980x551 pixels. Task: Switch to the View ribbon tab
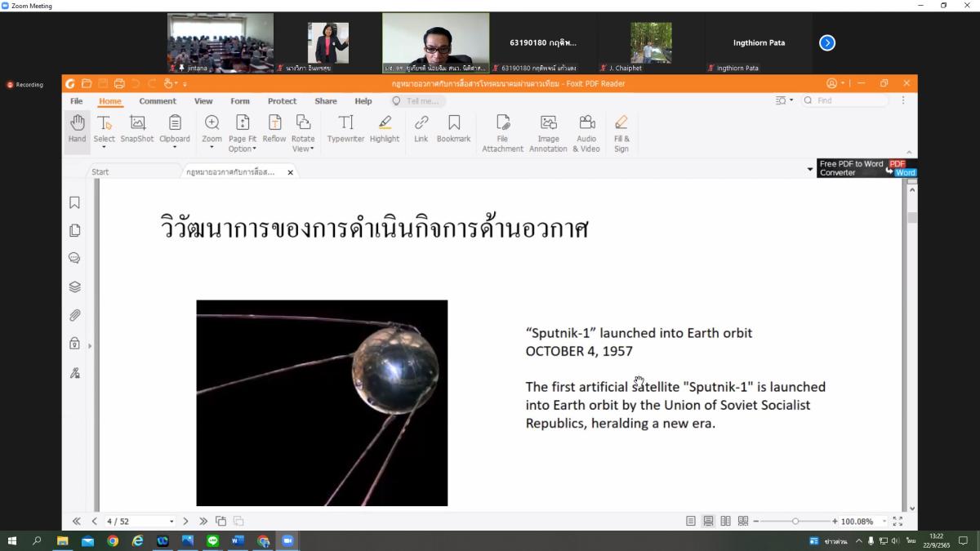click(x=203, y=101)
